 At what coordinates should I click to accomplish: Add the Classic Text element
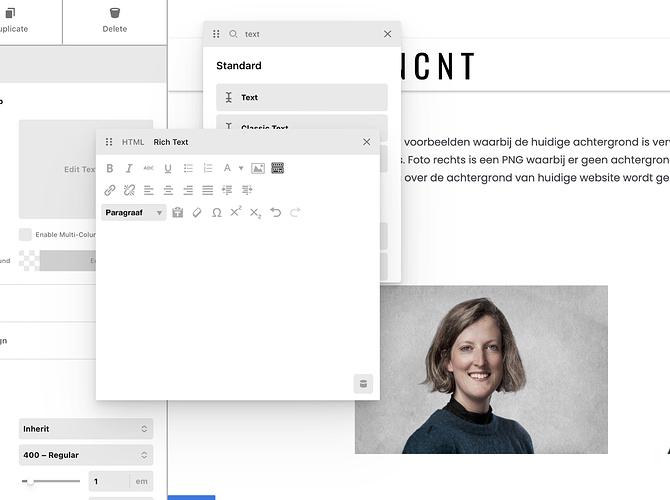click(302, 122)
